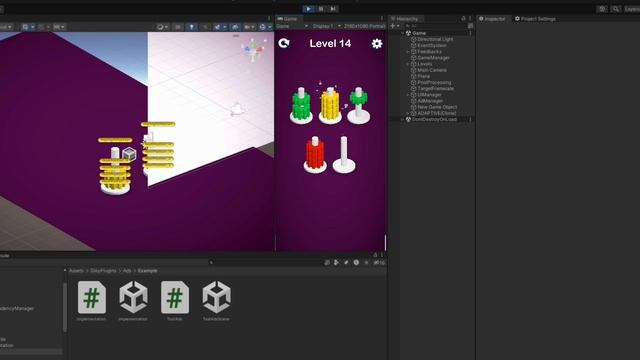Expand ADAPTIVE(Clone) in Hierarchy
The width and height of the screenshot is (640, 360).
408,113
